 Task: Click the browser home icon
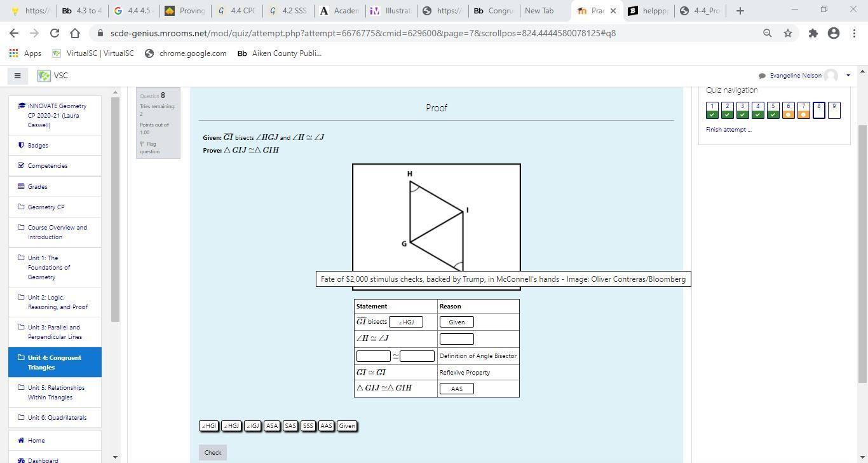(75, 33)
